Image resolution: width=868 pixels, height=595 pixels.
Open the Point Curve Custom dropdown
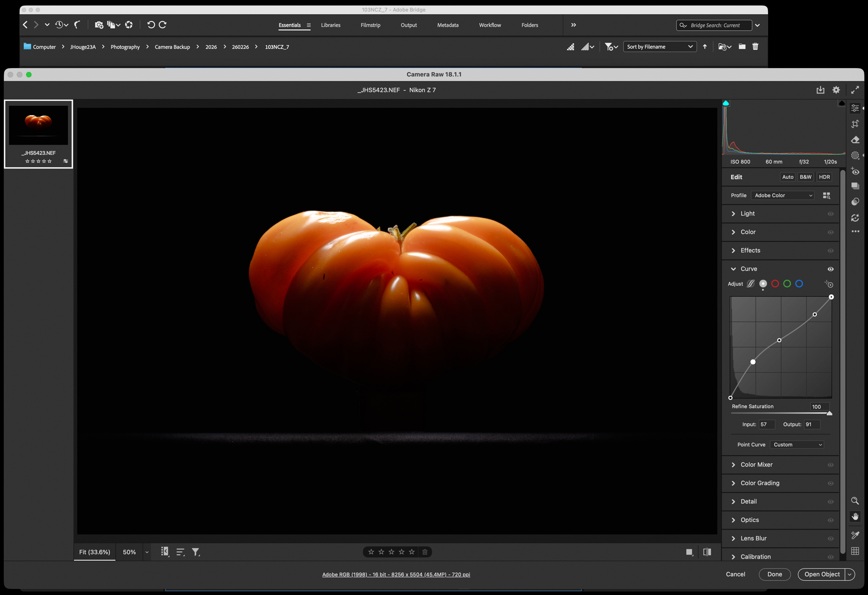797,445
